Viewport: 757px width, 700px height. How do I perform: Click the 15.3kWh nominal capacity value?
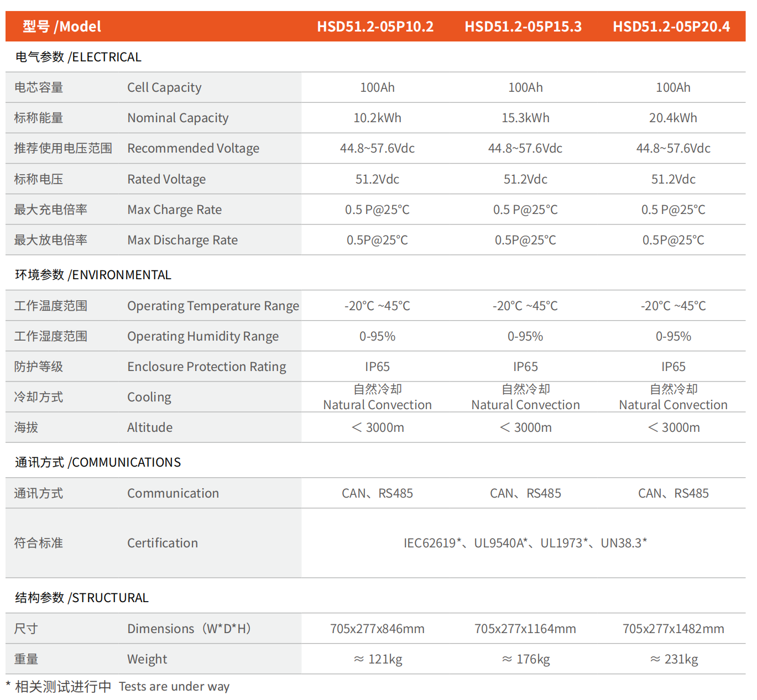coord(525,118)
